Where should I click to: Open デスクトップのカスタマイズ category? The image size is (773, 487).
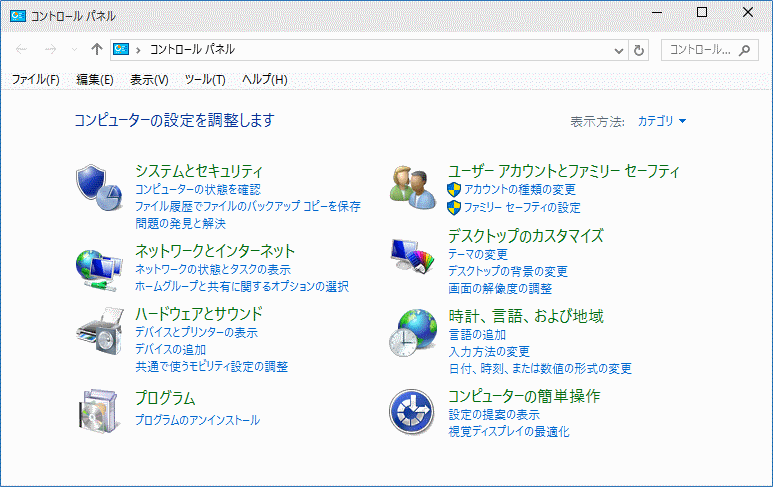point(526,236)
